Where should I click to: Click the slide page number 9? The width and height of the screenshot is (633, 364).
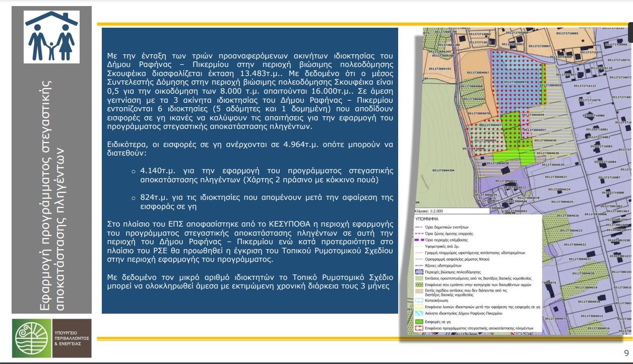pyautogui.click(x=626, y=352)
